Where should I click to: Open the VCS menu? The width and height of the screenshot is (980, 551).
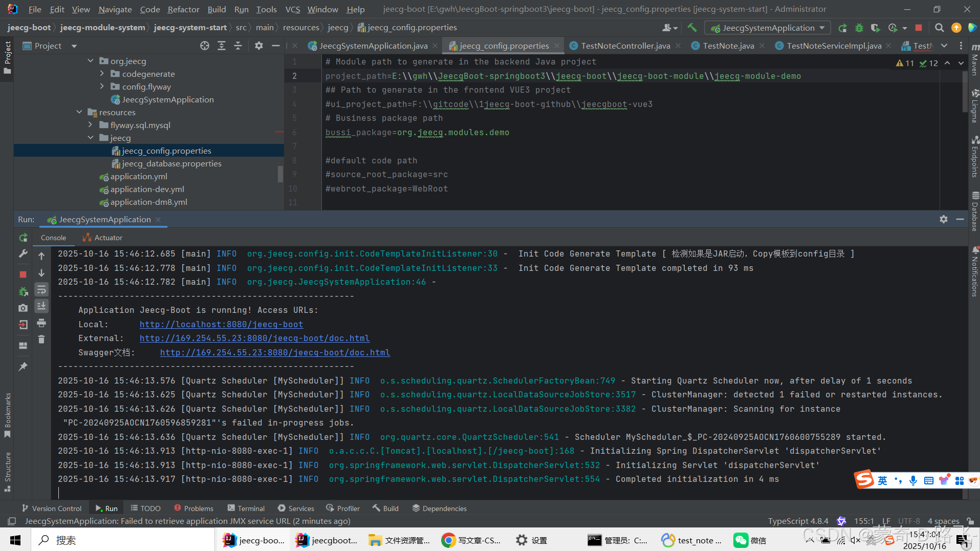(x=292, y=9)
